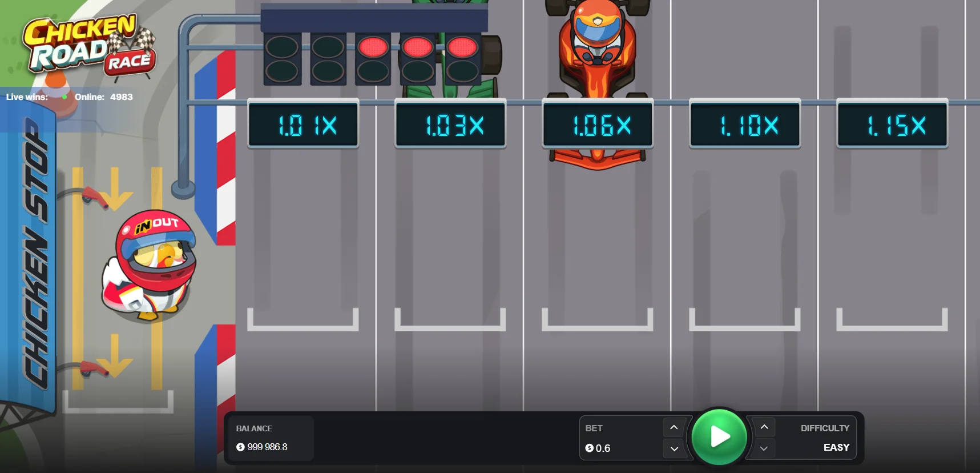The width and height of the screenshot is (980, 473).
Task: Click the DIFFICULTY label
Action: click(825, 428)
